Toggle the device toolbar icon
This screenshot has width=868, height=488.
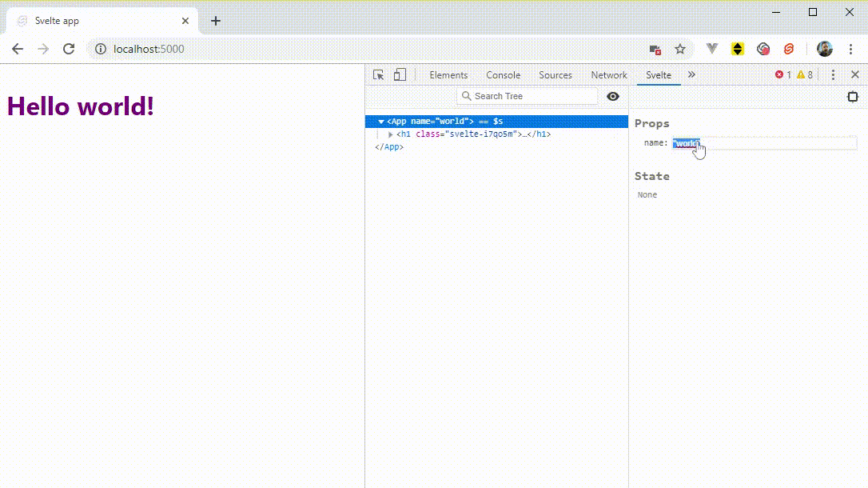[x=400, y=75]
